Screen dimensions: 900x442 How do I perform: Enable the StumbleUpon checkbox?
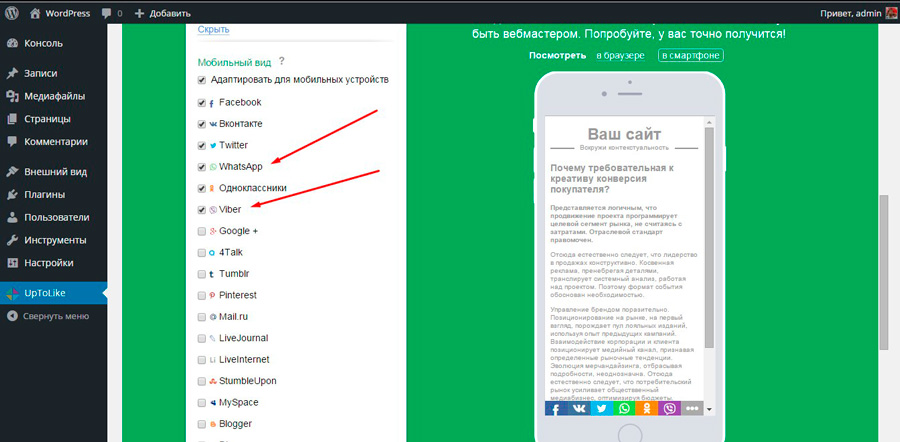(x=201, y=381)
